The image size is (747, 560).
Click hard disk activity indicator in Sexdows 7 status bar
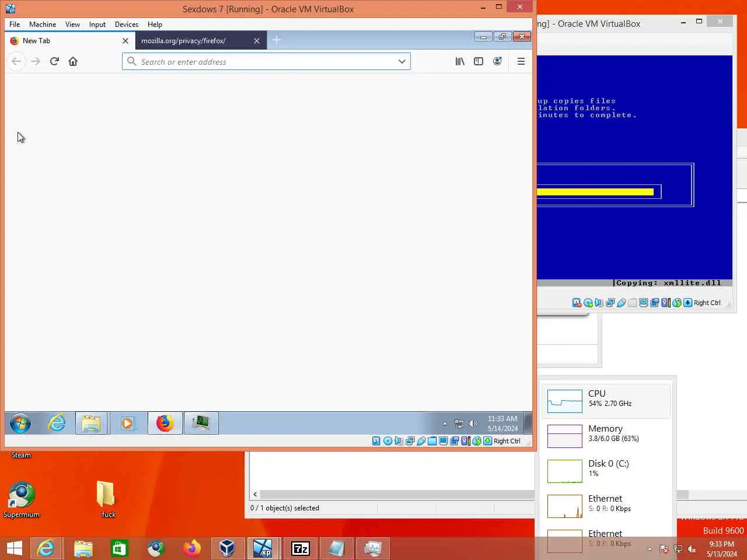pyautogui.click(x=376, y=441)
